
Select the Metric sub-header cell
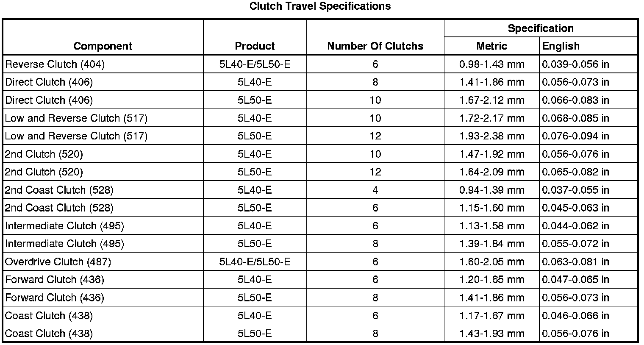[491, 46]
